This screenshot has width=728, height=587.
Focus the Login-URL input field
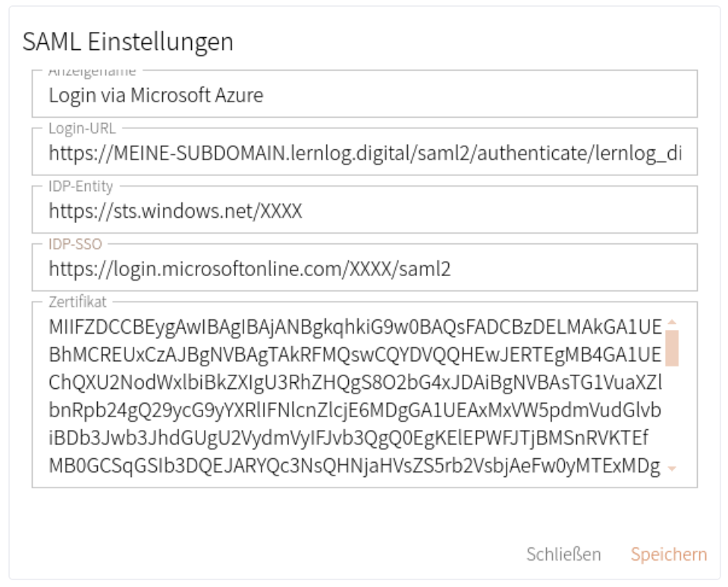[x=364, y=154]
